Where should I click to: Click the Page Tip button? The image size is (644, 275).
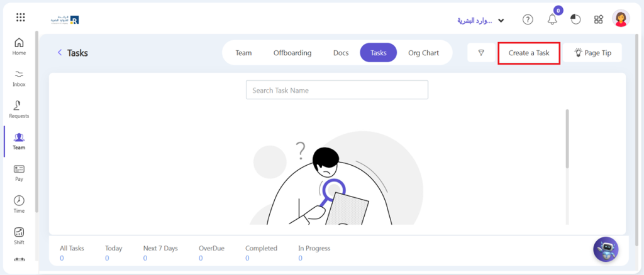click(x=592, y=53)
